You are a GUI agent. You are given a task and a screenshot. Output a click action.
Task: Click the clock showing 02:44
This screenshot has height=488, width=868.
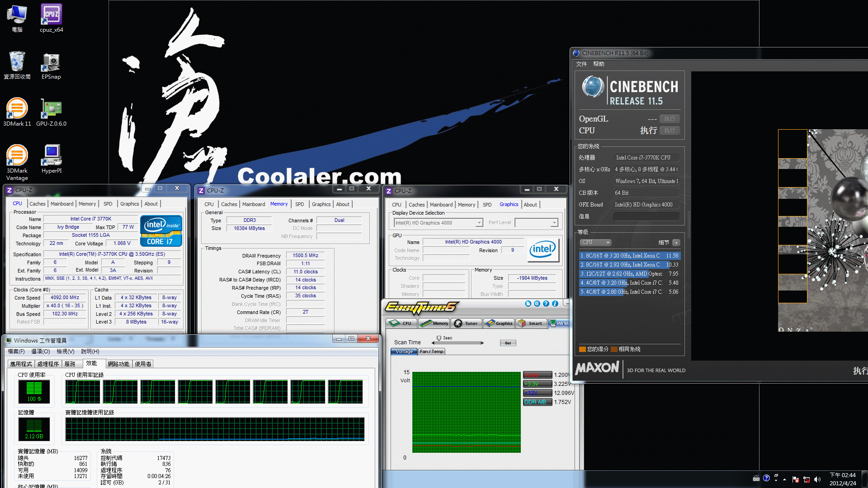click(843, 475)
